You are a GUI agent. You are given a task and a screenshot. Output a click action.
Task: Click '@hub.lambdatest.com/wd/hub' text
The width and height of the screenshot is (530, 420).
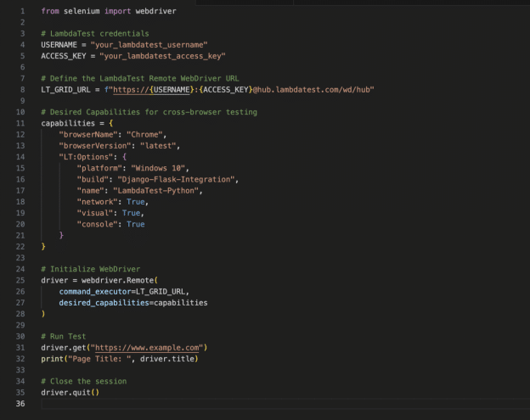pyautogui.click(x=312, y=89)
